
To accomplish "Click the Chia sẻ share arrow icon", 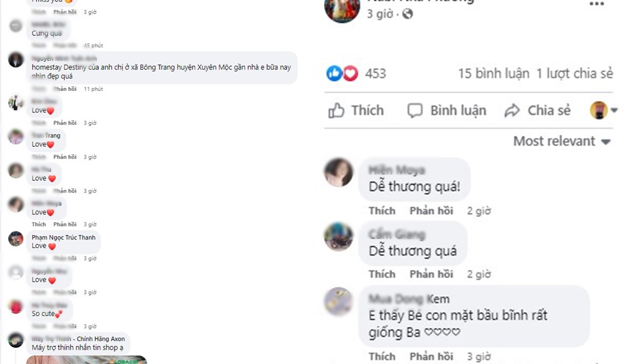I will pyautogui.click(x=513, y=111).
